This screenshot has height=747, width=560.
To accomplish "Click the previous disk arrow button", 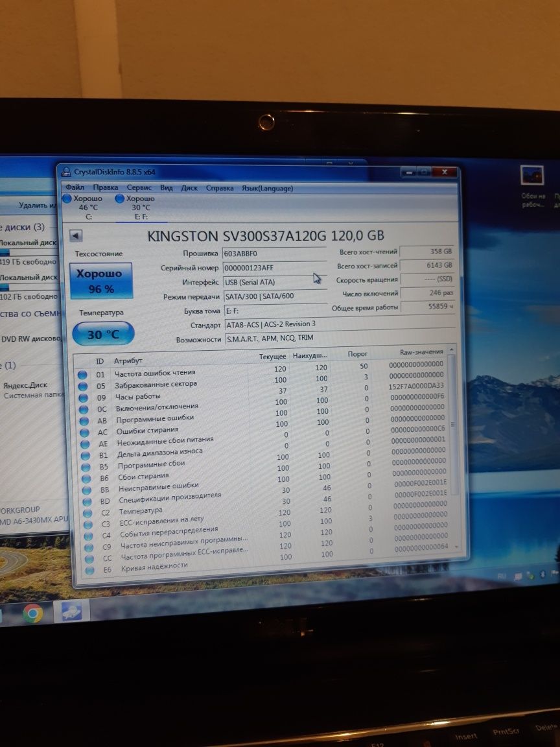I will pos(76,235).
